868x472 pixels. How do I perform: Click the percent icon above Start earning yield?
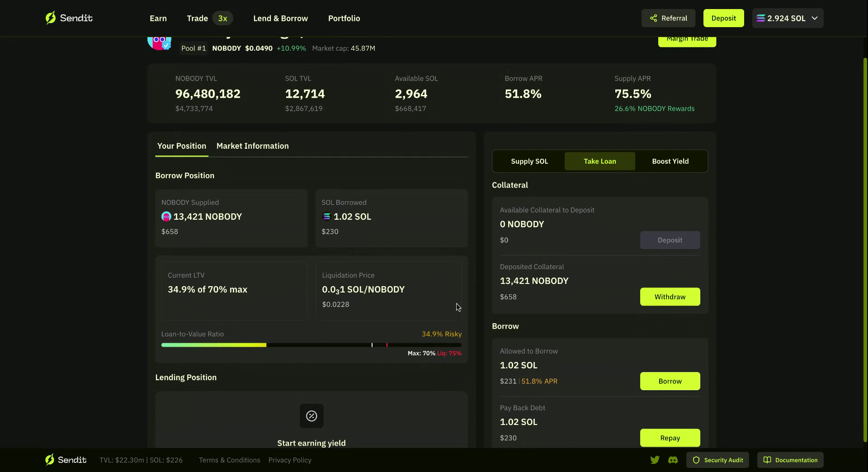point(311,416)
